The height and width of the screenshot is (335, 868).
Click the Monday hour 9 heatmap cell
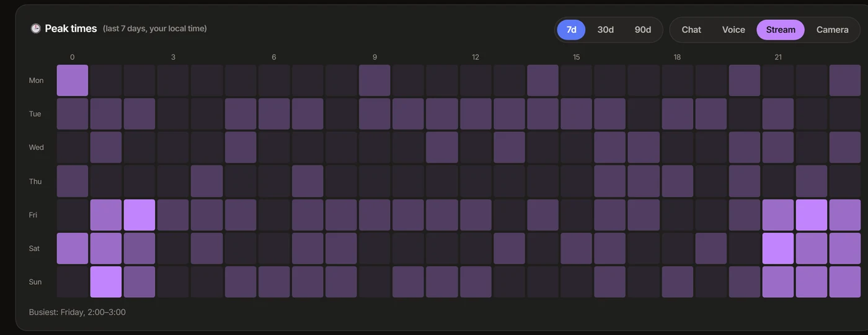[375, 80]
